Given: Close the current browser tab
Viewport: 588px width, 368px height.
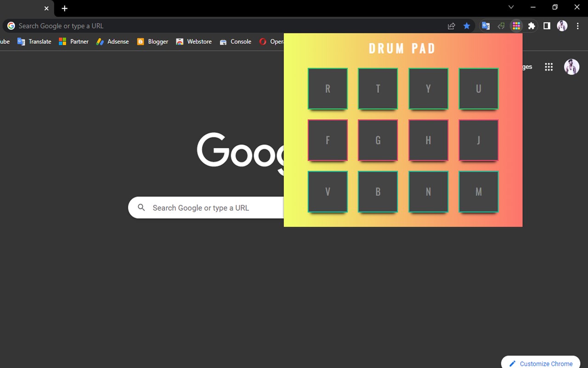Looking at the screenshot, I should 46,8.
